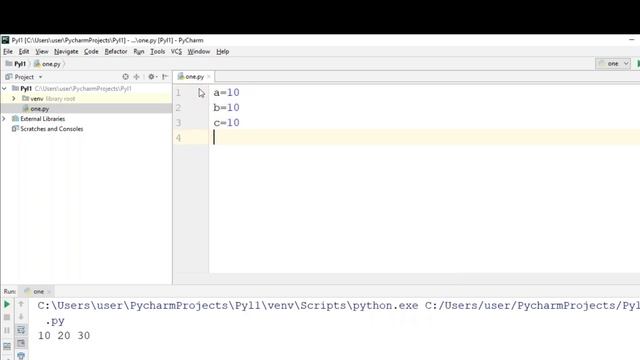This screenshot has width=640, height=360.
Task: Open the Run menu
Action: point(139,51)
